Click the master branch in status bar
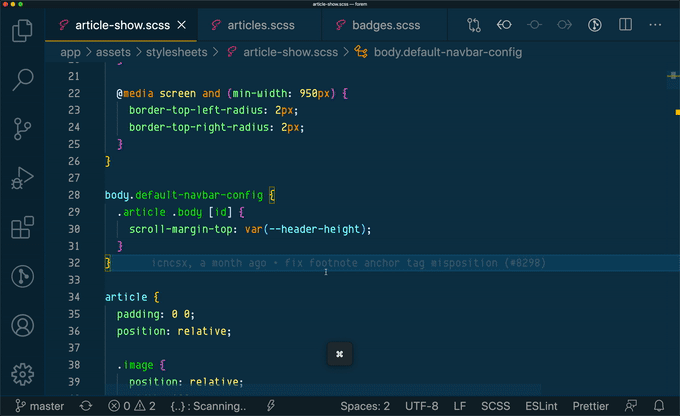The width and height of the screenshot is (680, 416). point(39,406)
